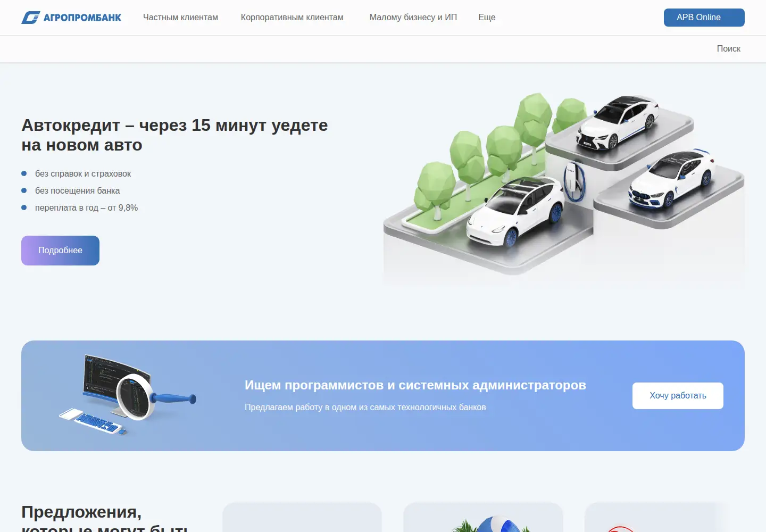Image resolution: width=766 pixels, height=532 pixels.
Task: Expand the Еще menu item
Action: [x=487, y=18]
